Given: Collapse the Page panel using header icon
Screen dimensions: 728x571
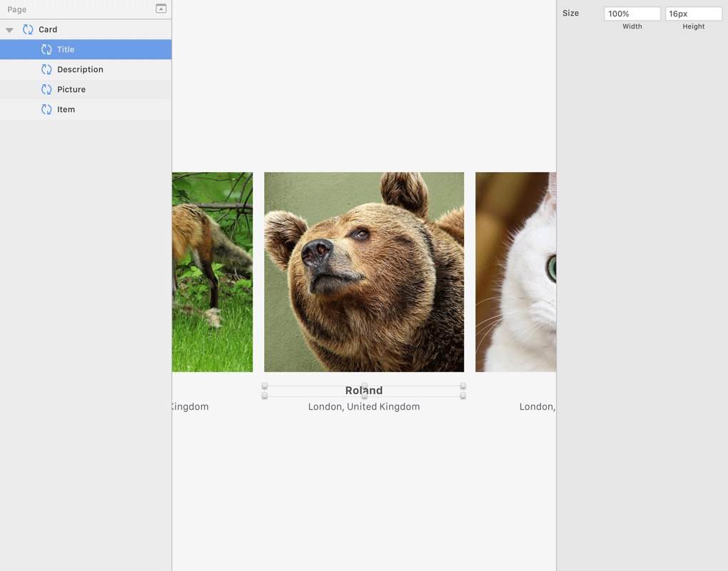Looking at the screenshot, I should (161, 9).
